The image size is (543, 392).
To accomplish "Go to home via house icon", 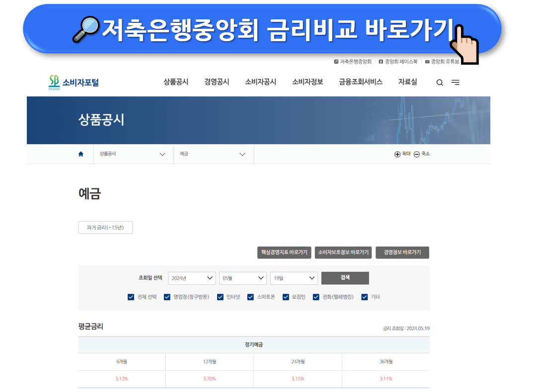I will [x=80, y=154].
